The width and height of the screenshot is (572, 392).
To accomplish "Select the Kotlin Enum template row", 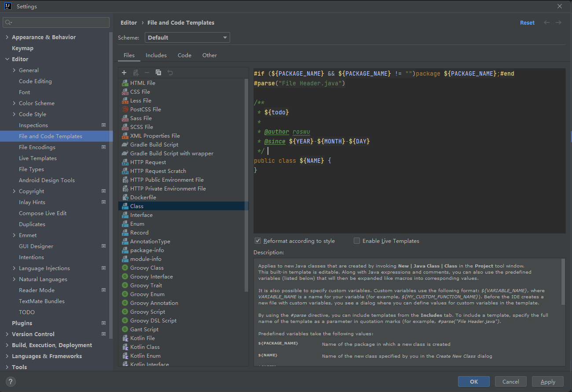I will pos(183,355).
